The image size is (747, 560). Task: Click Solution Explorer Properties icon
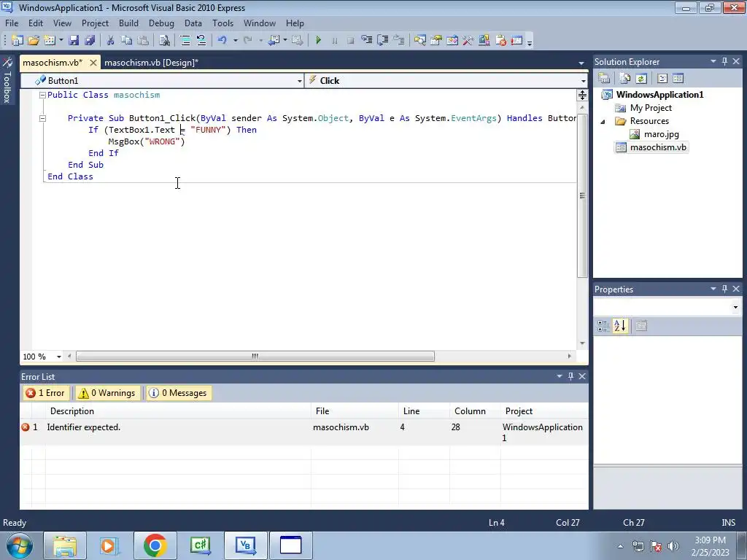604,79
